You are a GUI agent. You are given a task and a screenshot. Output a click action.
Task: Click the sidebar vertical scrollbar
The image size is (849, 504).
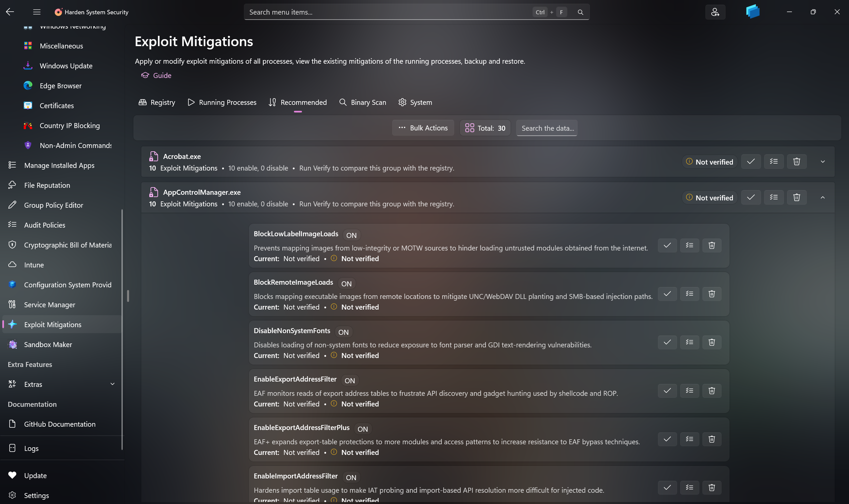122,329
